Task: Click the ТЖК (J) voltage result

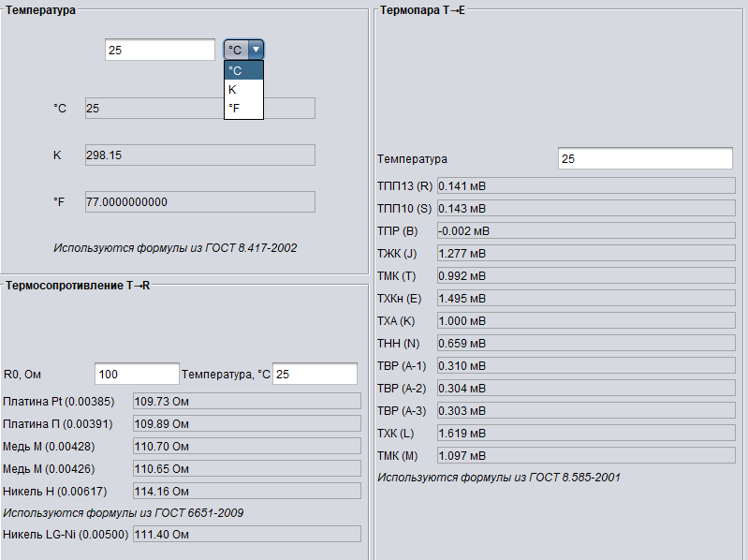Action: tap(585, 253)
